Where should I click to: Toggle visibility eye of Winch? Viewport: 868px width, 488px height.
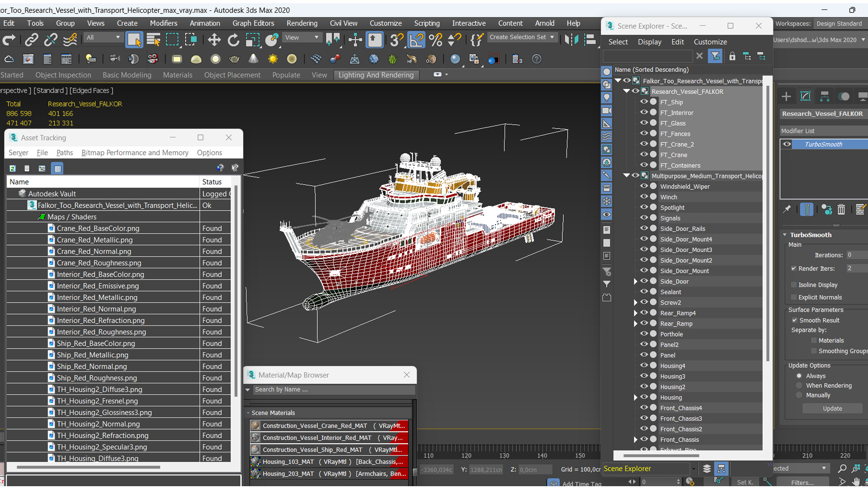(x=644, y=197)
